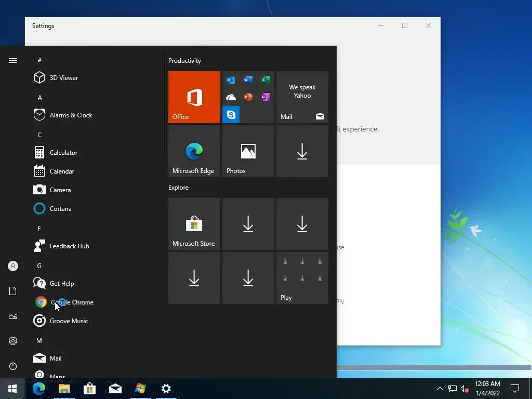Screen dimensions: 532x399
Task: Open the muted volume tray icon
Action: 464,389
